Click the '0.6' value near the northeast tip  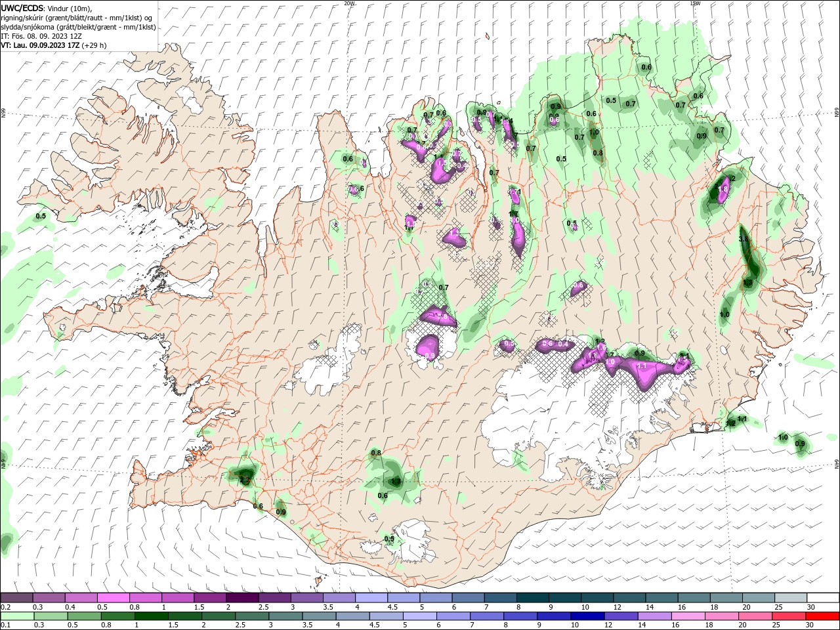pyautogui.click(x=646, y=67)
